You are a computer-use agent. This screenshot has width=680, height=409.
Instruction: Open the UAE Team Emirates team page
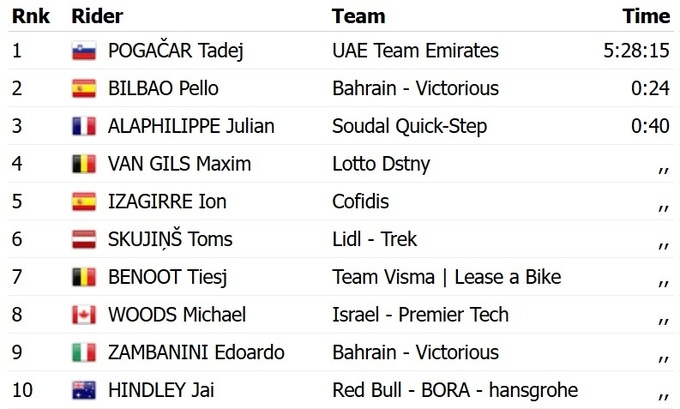tap(415, 51)
